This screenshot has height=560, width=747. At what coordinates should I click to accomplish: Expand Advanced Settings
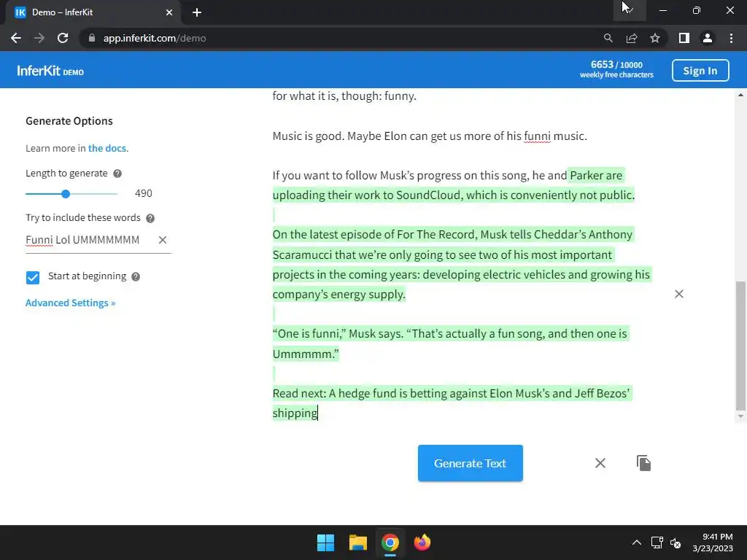(71, 303)
